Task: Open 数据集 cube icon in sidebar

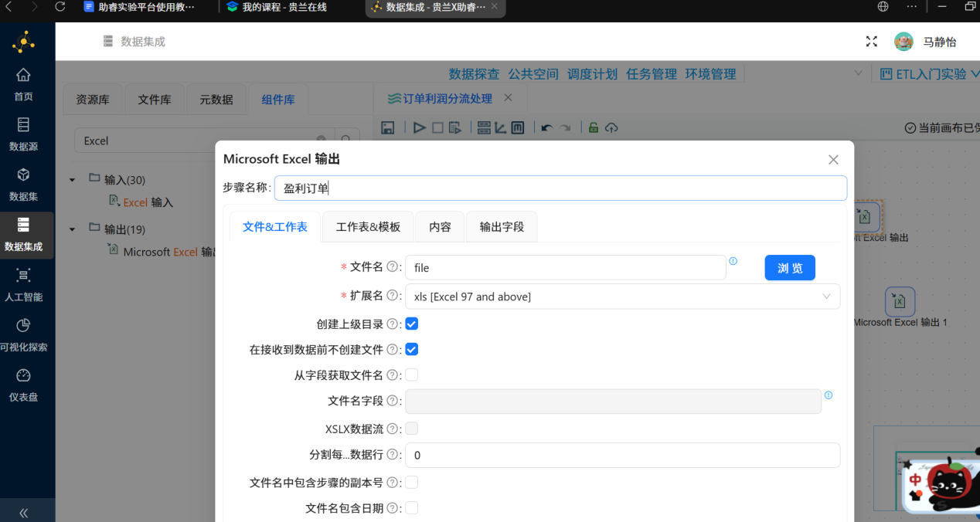Action: click(x=23, y=175)
